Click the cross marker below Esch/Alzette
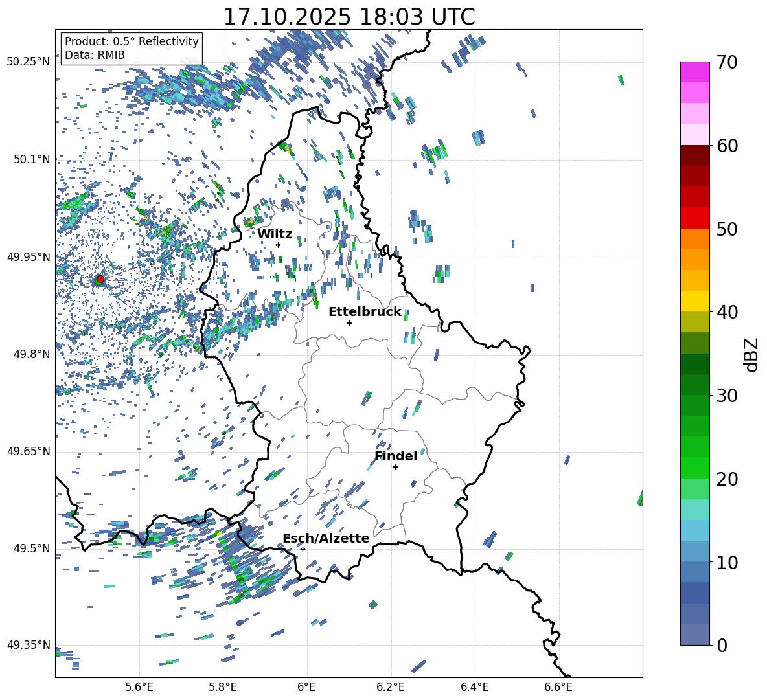The image size is (767, 700). [x=303, y=549]
